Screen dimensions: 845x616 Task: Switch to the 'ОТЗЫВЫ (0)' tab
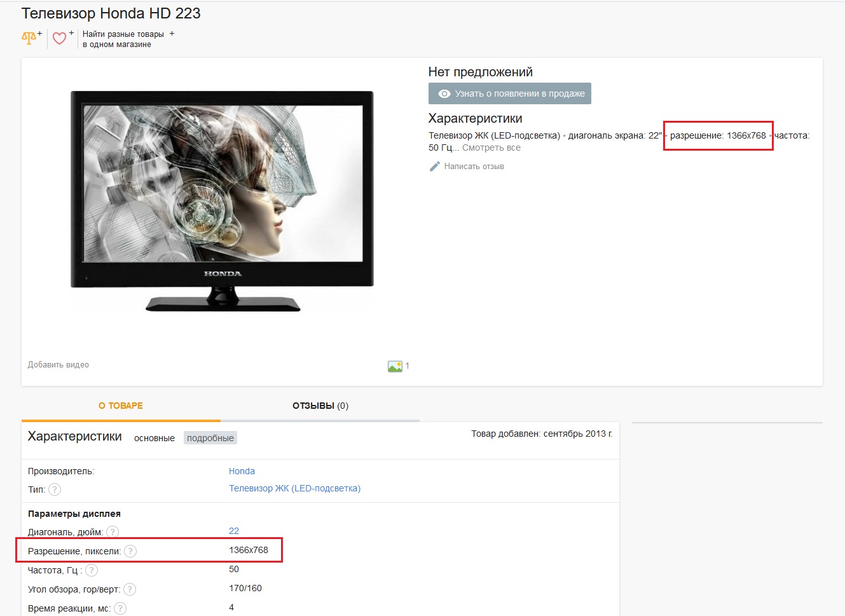click(x=320, y=406)
